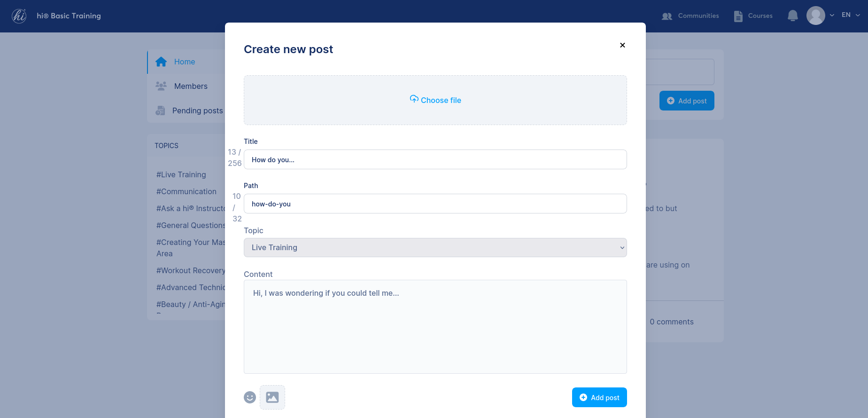Expand the EN language selector
868x418 pixels.
(851, 15)
